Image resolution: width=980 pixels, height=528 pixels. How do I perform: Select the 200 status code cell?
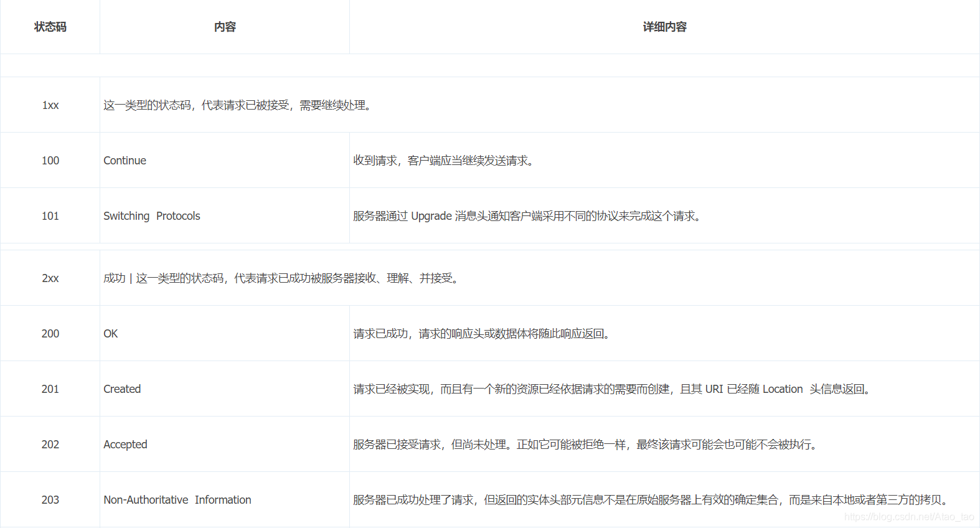tap(50, 334)
